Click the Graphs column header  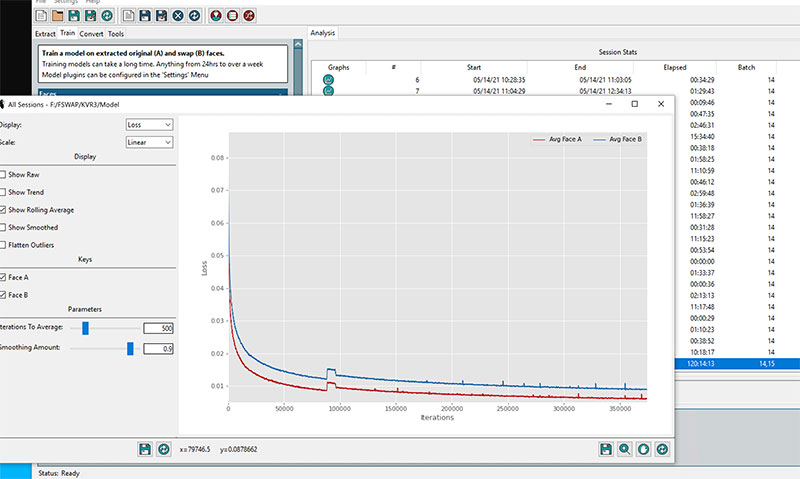click(x=338, y=67)
